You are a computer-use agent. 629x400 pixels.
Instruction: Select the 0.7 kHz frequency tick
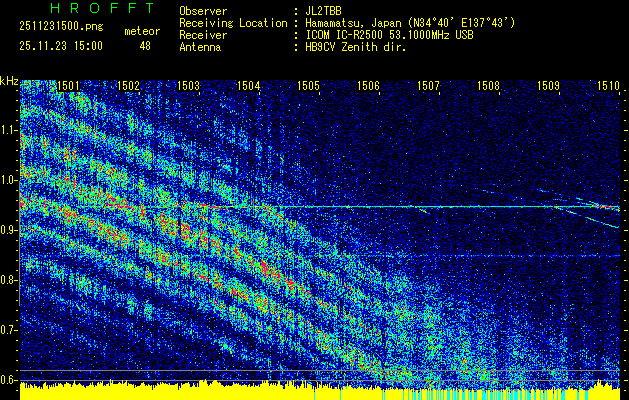point(9,330)
